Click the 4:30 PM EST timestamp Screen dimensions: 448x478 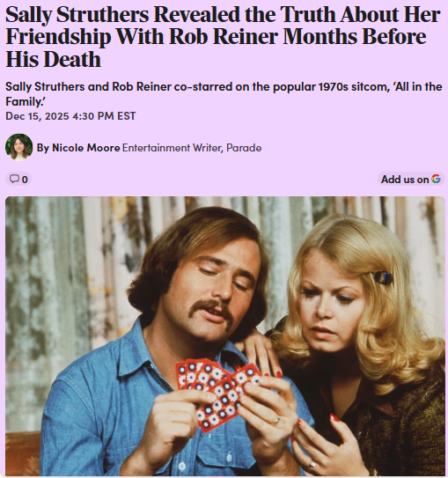[x=104, y=116]
